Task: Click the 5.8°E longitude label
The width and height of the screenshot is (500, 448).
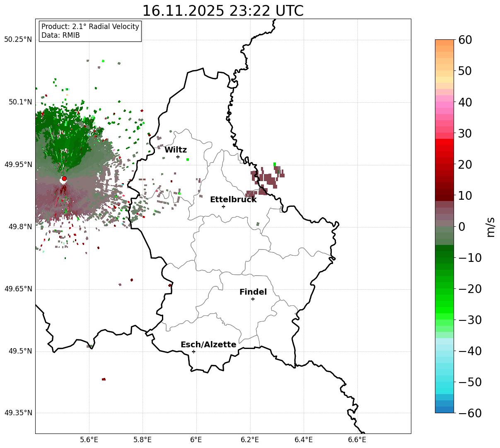Action: point(143,440)
